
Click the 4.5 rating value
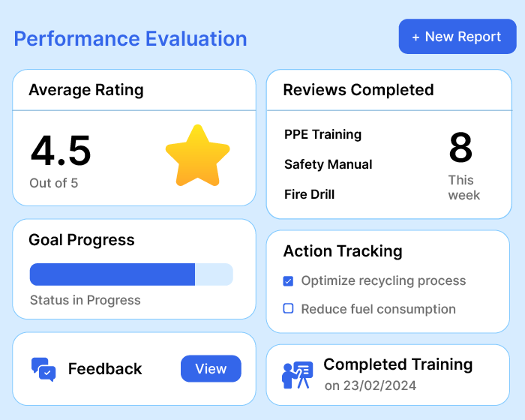[61, 151]
